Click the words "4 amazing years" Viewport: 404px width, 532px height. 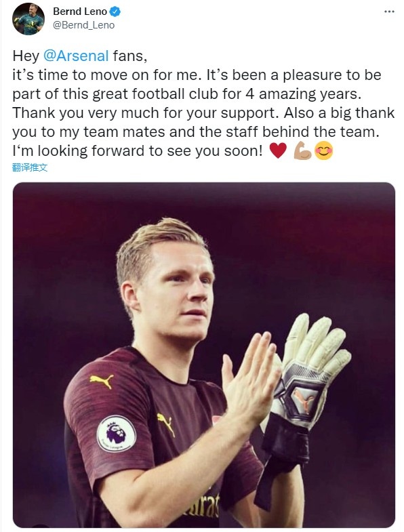pos(303,94)
